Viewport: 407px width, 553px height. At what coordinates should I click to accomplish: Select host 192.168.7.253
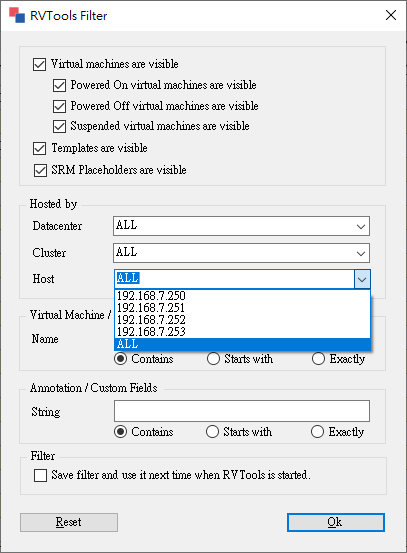242,332
